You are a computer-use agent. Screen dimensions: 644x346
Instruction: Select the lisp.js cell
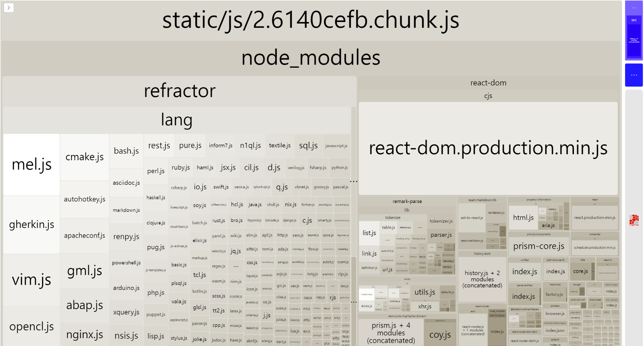[156, 336]
